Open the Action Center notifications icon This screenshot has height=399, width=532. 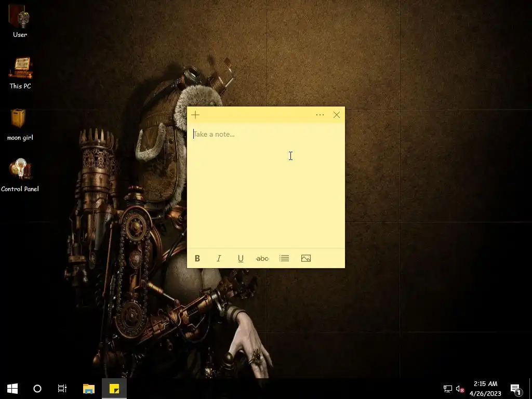click(516, 389)
